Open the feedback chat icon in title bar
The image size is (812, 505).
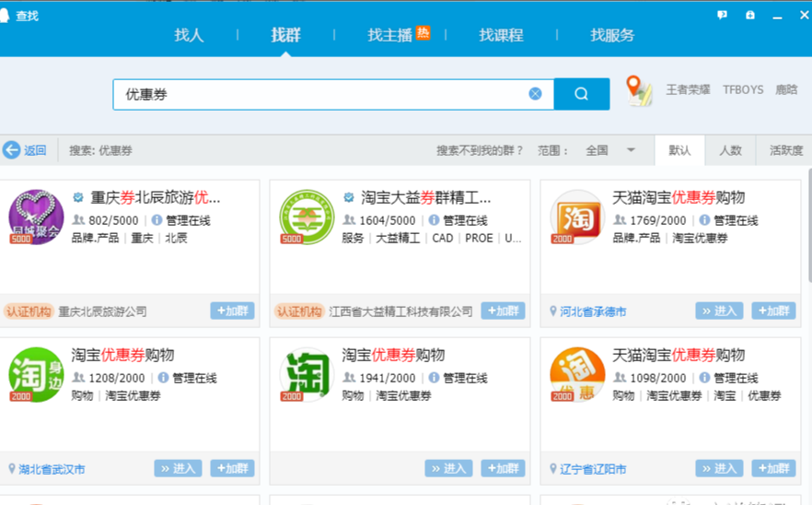pos(722,16)
